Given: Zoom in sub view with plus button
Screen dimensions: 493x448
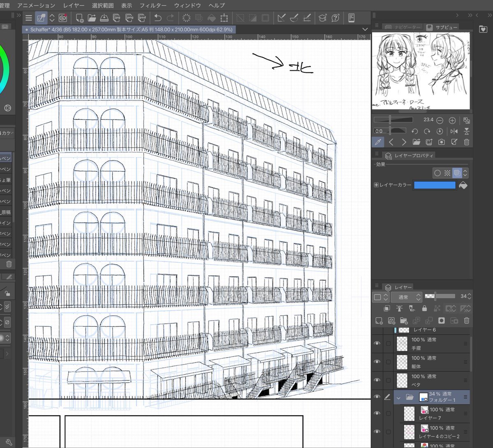Looking at the screenshot, I should coord(452,120).
